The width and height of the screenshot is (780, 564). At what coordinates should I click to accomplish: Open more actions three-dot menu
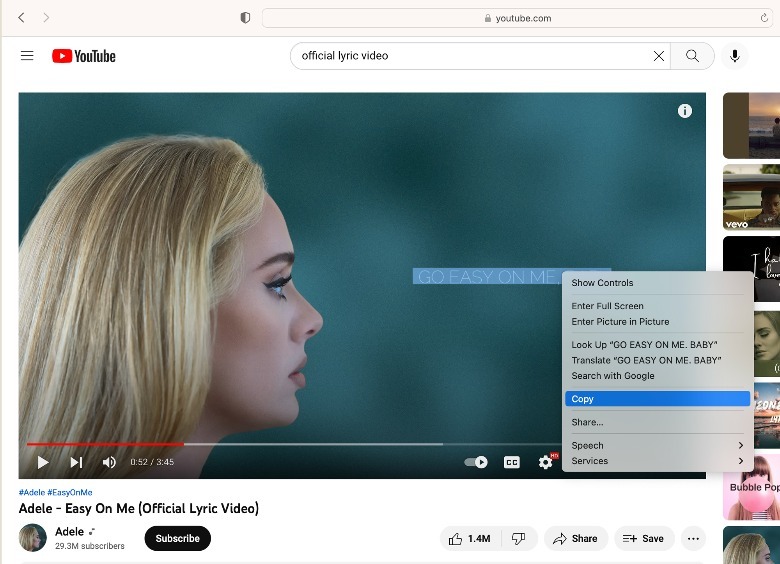693,539
